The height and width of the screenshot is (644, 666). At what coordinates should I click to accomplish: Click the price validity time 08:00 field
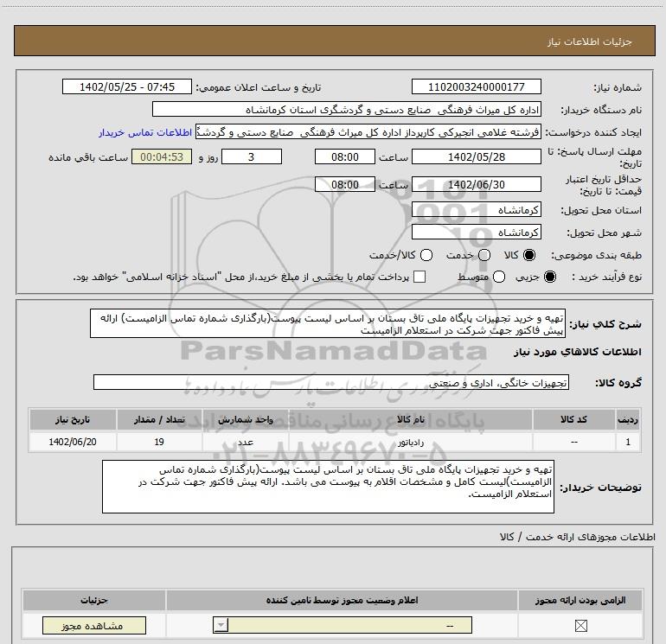pyautogui.click(x=345, y=184)
